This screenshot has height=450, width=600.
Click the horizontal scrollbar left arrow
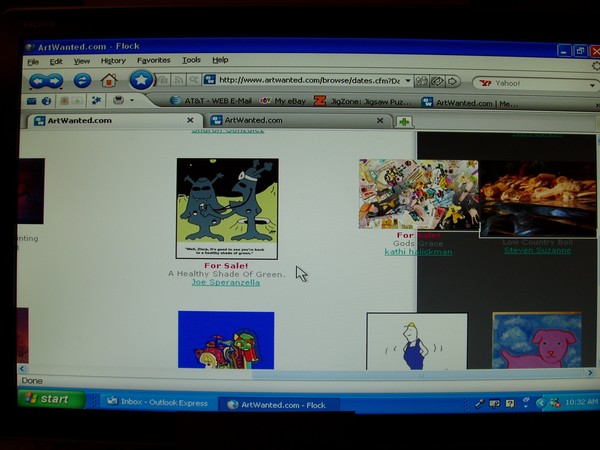point(22,368)
